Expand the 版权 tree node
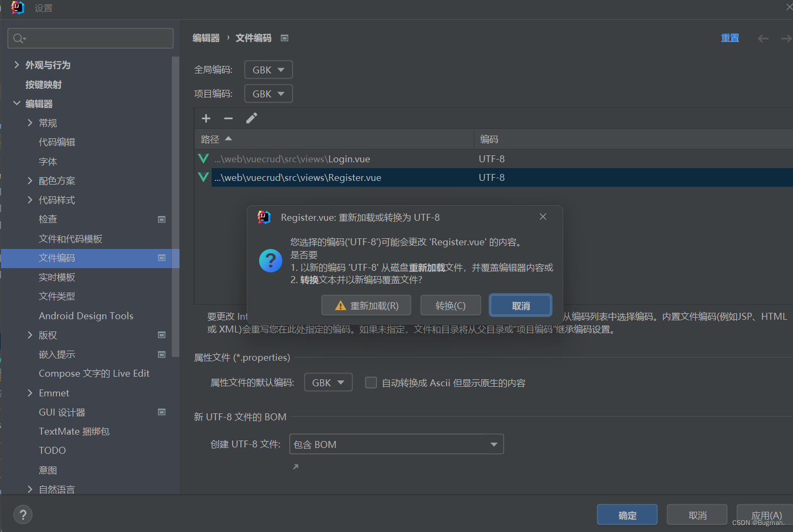Viewport: 793px width, 532px height. pyautogui.click(x=30, y=335)
